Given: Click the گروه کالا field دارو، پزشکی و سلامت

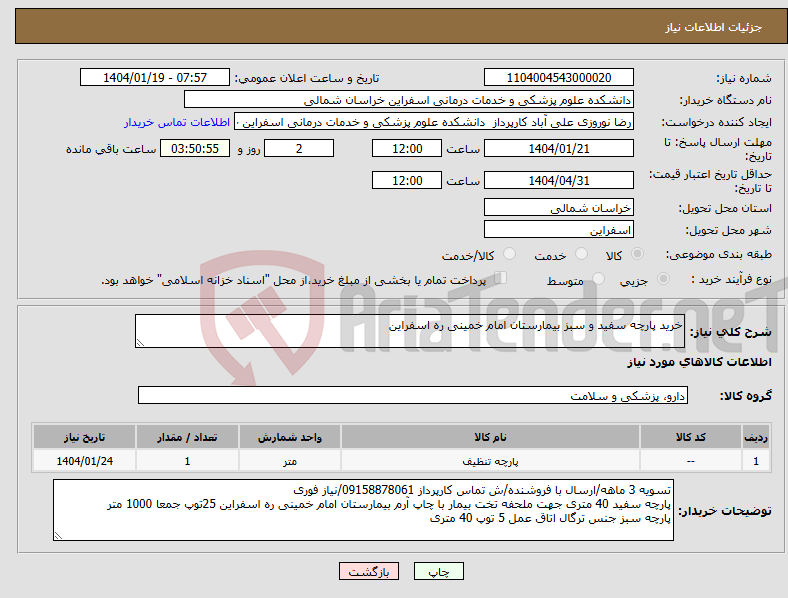Looking at the screenshot, I should point(413,395).
